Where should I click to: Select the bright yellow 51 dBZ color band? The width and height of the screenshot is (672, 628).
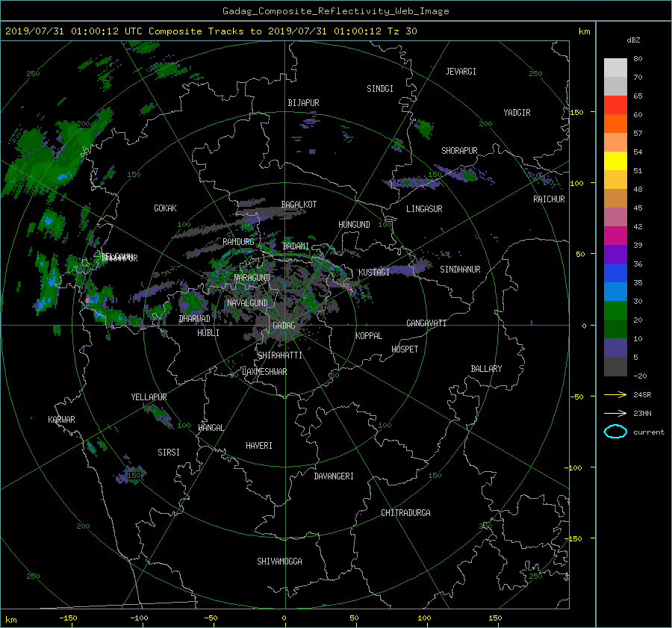tap(615, 161)
